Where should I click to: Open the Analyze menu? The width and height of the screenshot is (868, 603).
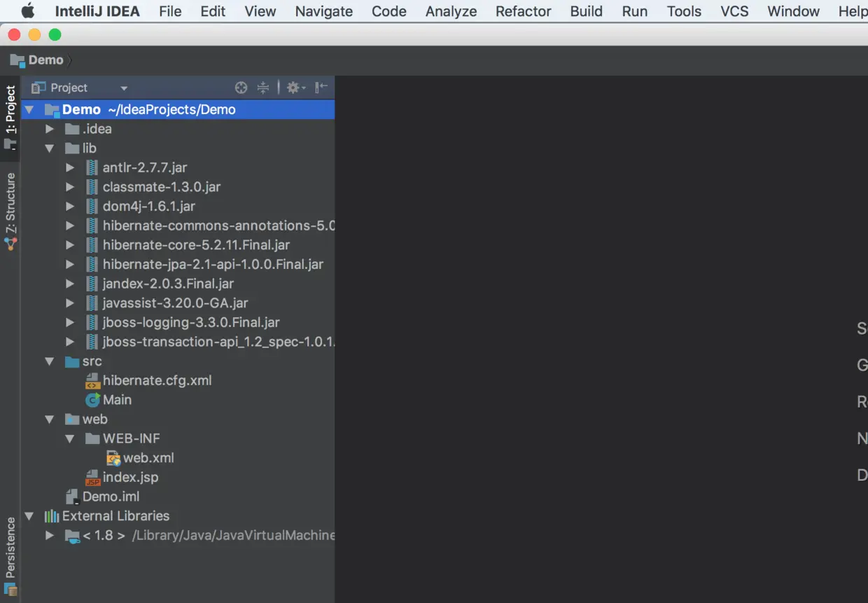pyautogui.click(x=451, y=11)
